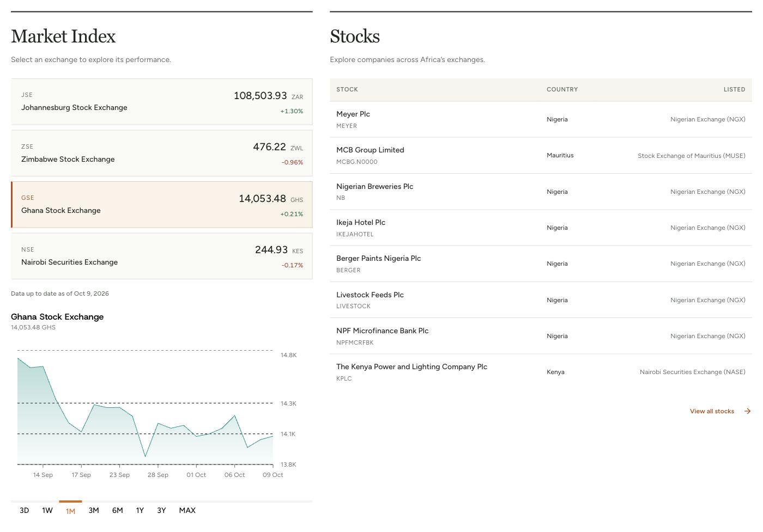Click the 108,503.93 JSE index value

[260, 96]
